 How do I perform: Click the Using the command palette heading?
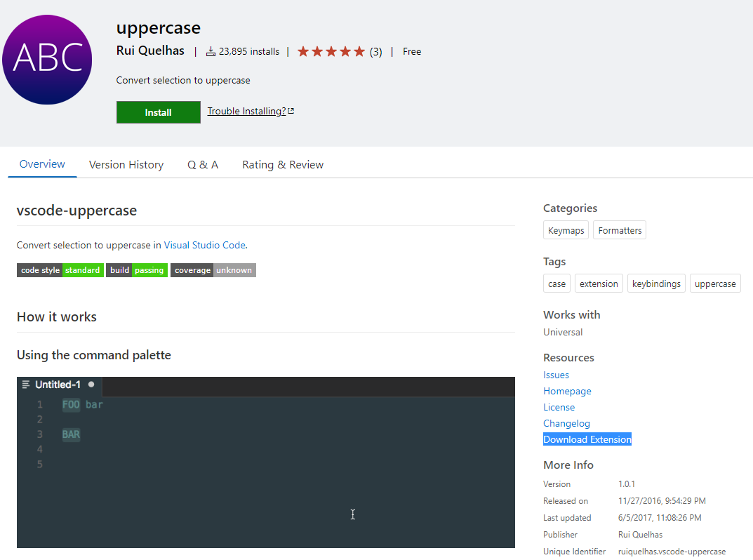click(x=93, y=355)
